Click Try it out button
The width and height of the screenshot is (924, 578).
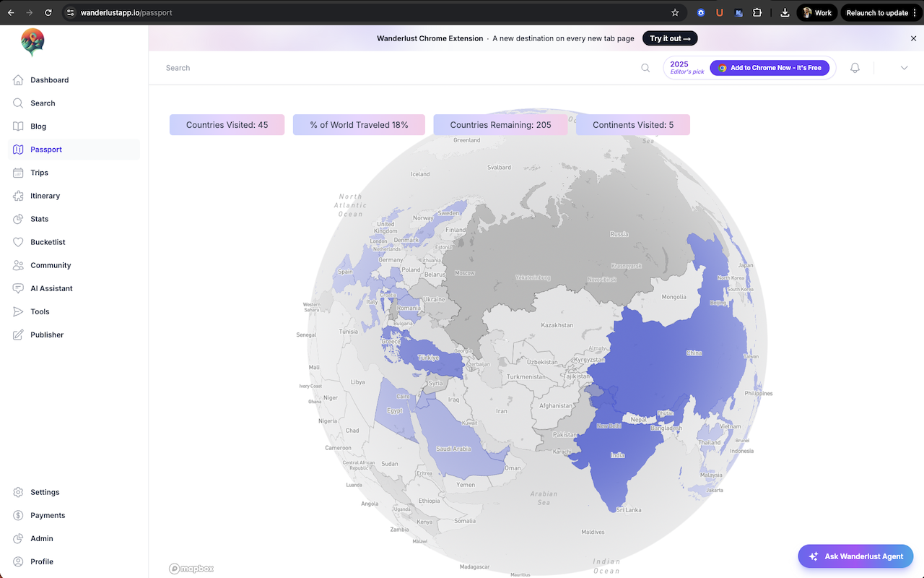click(x=670, y=38)
